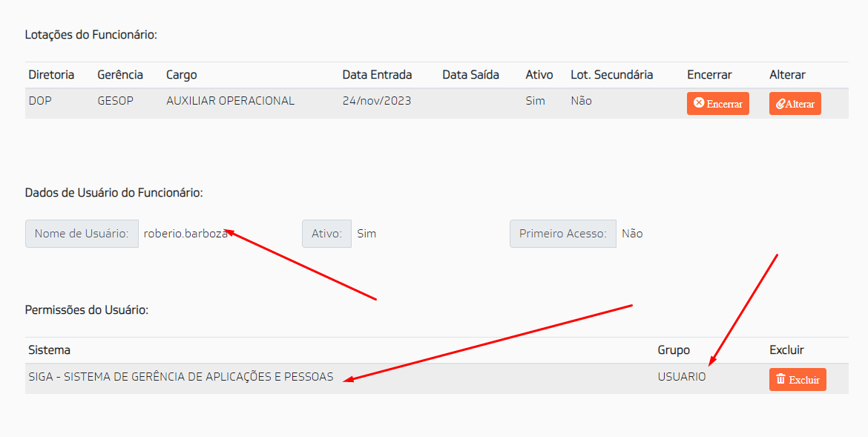The width and height of the screenshot is (868, 437).
Task: Click the Ativo label box
Action: pos(326,234)
